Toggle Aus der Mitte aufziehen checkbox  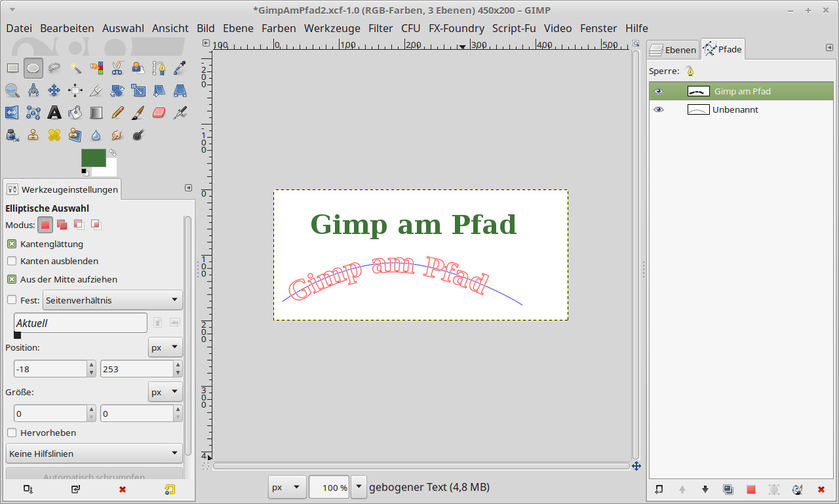[x=12, y=279]
